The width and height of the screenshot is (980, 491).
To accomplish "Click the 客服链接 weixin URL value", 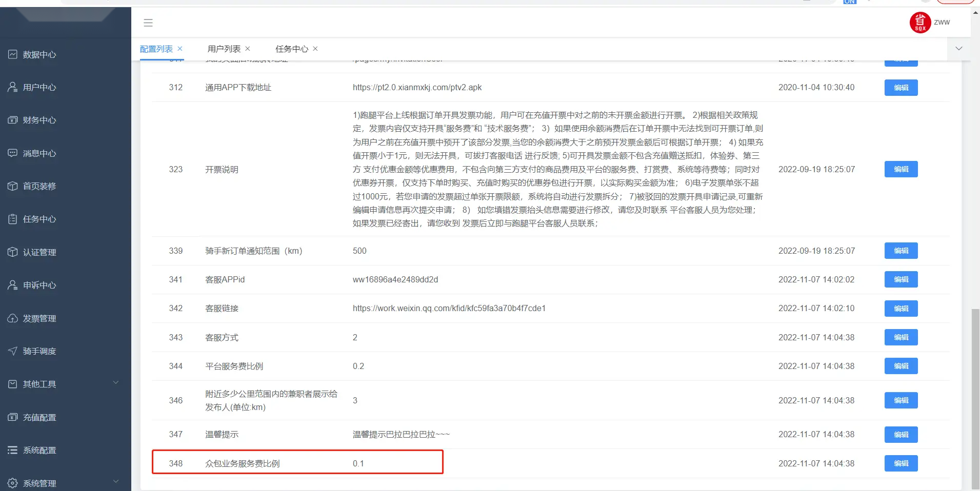I will tap(449, 308).
